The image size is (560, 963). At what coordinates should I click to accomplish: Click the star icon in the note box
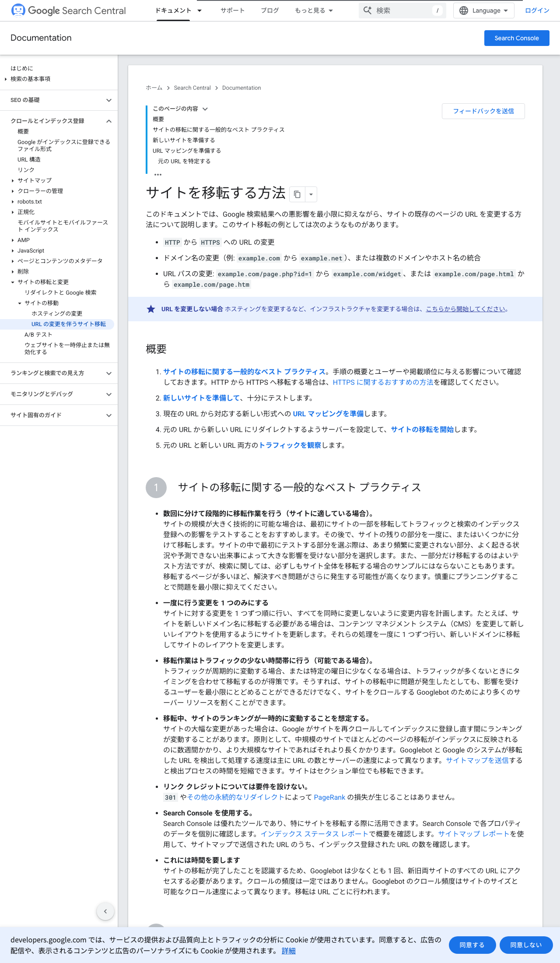(x=151, y=309)
